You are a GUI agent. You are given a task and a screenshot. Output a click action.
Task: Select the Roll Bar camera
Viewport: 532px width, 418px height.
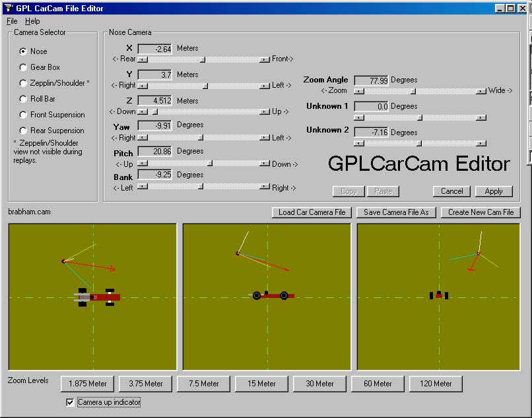[24, 99]
